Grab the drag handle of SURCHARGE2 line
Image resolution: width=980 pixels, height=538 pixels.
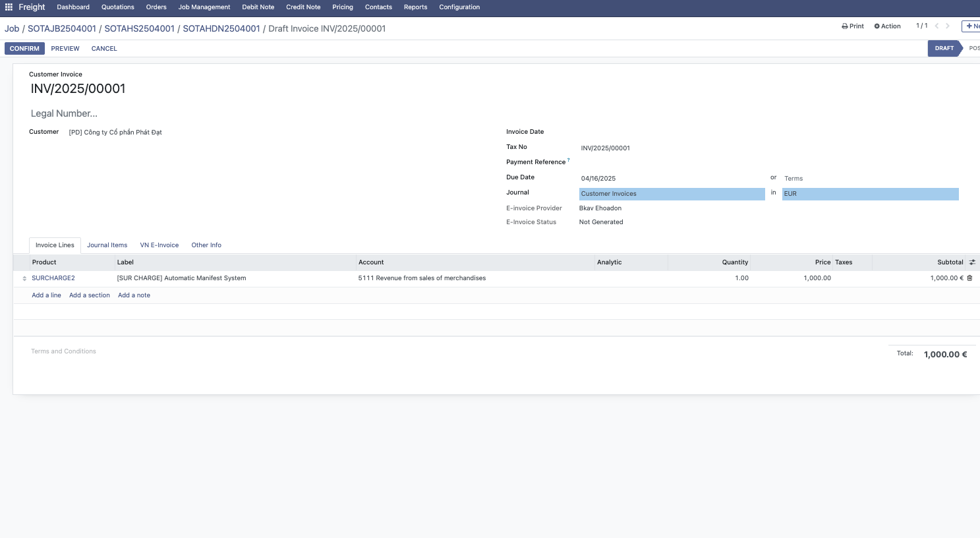tap(24, 278)
